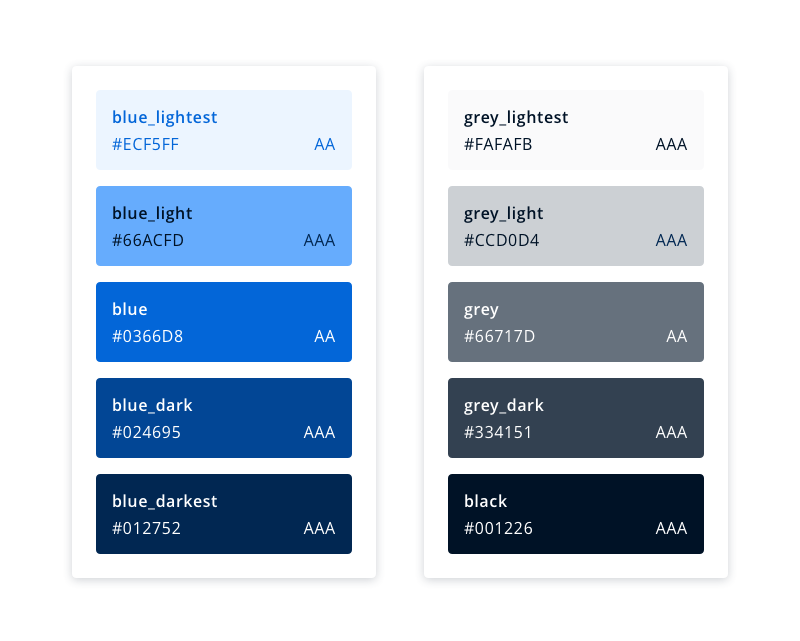The height and width of the screenshot is (641, 800).
Task: Select the grey_lightest color swatch
Action: [576, 130]
